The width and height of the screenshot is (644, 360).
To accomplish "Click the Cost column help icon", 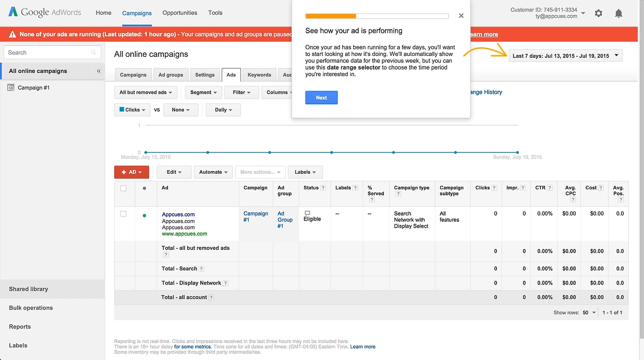I will point(601,188).
